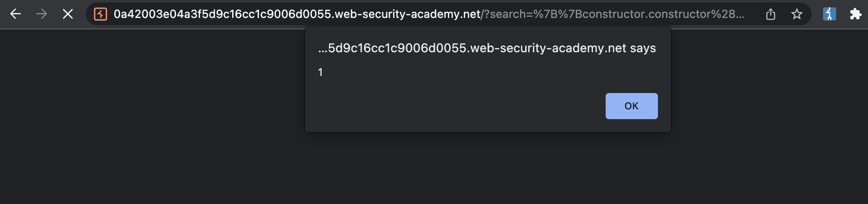Click the alert message text "1"
868x204 pixels.
320,72
